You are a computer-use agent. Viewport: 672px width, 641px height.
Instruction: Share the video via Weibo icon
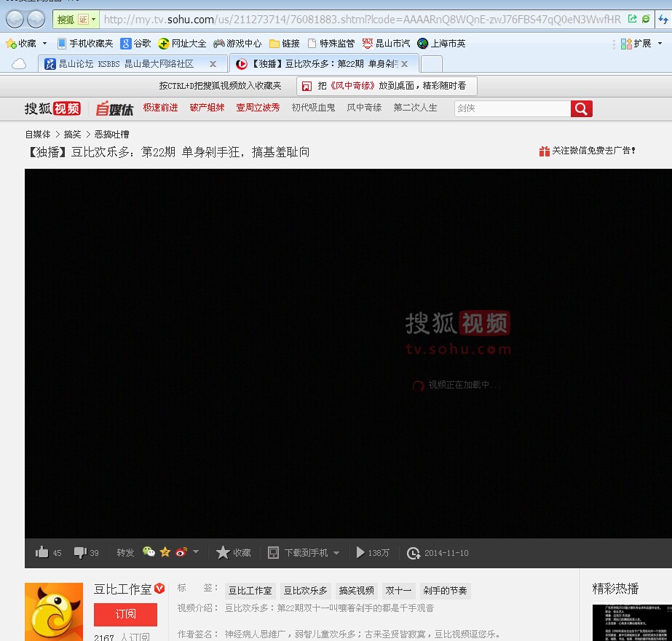click(181, 552)
